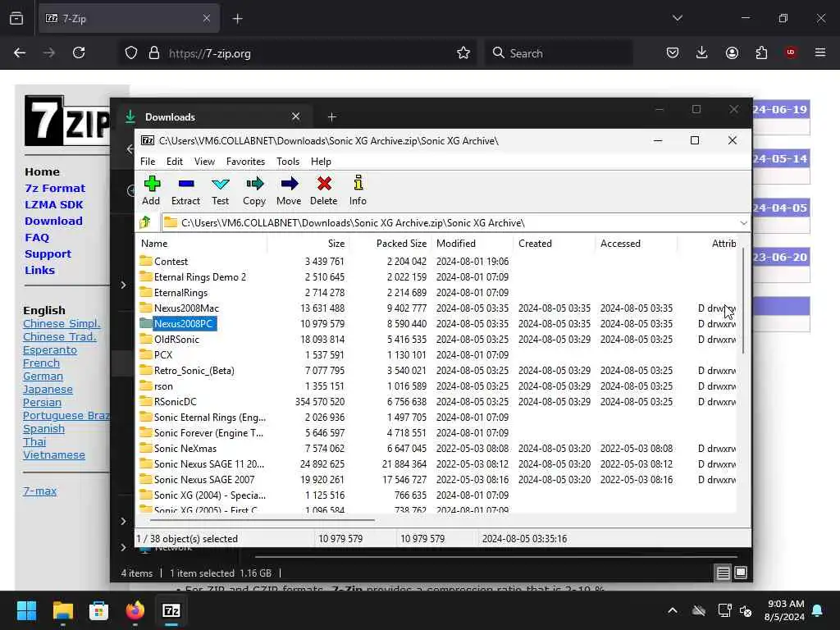Go up one folder level in 7-Zip
Image resolution: width=840 pixels, height=630 pixels.
pos(144,222)
